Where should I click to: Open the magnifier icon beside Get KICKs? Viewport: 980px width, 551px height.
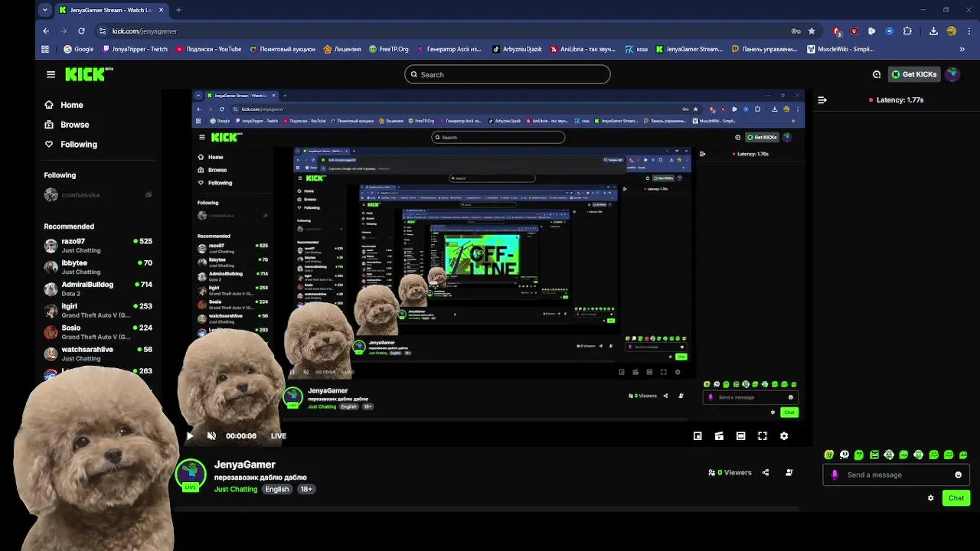877,74
